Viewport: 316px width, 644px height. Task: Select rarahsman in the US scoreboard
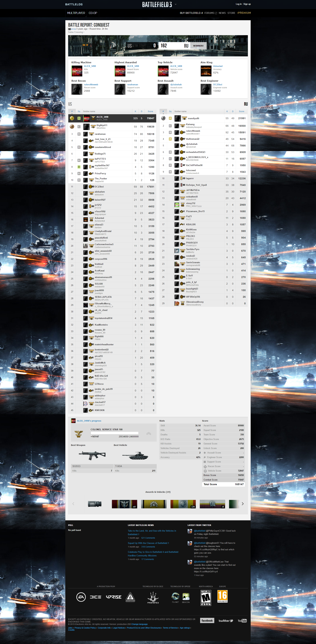100,134
